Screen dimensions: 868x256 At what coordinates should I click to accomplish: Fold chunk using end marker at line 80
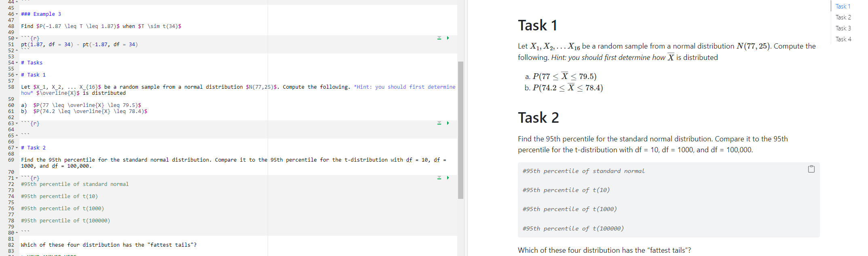click(17, 233)
